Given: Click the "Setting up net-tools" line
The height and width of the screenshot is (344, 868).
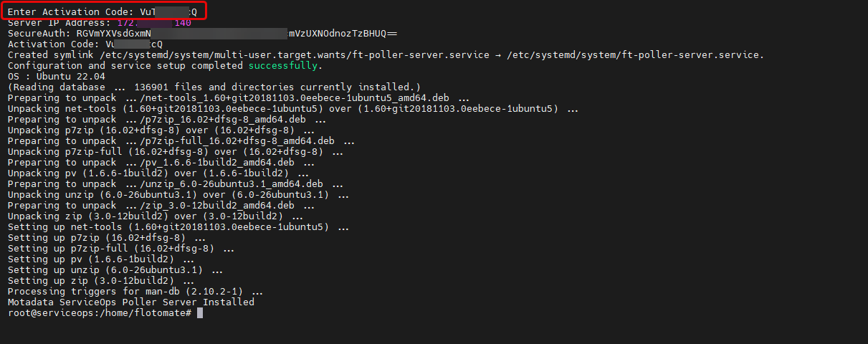Looking at the screenshot, I should point(178,227).
